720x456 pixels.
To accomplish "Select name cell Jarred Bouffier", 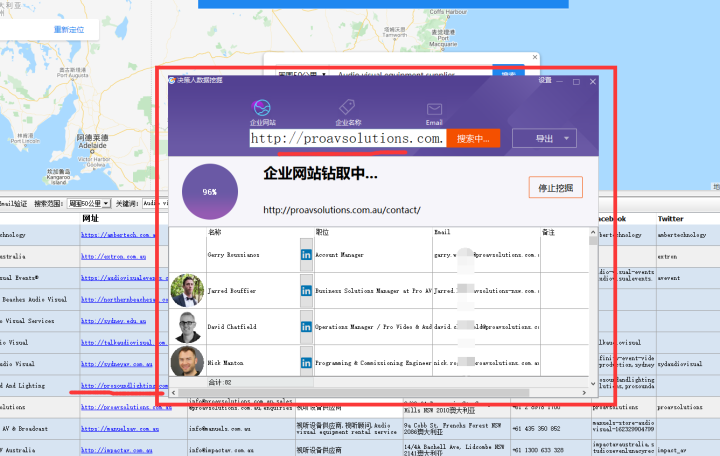I will point(253,291).
